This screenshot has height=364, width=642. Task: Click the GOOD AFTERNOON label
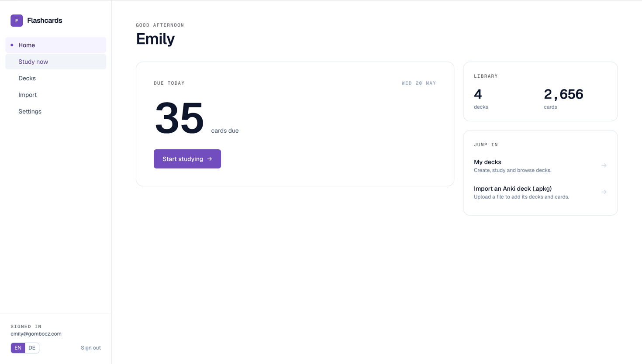click(x=160, y=25)
